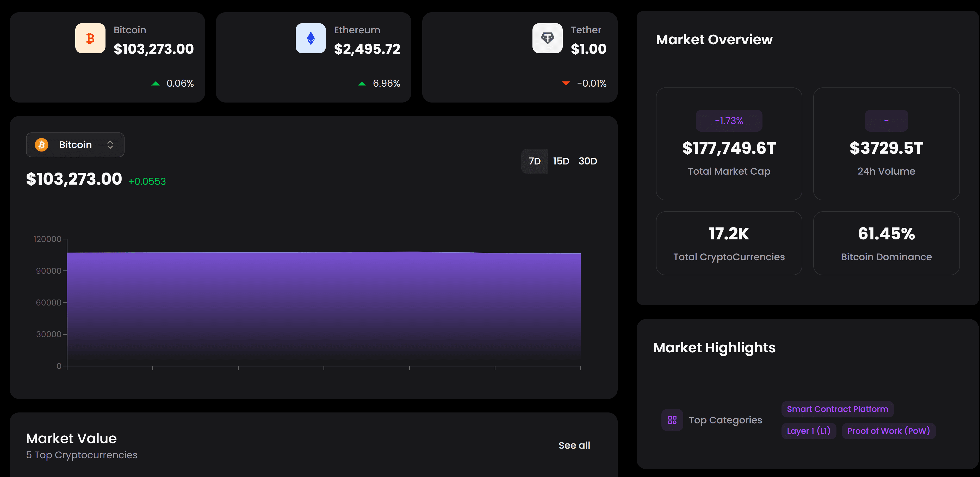This screenshot has width=980, height=477.
Task: Click the 5 Top Cryptocurrencies subtitle
Action: (82, 455)
